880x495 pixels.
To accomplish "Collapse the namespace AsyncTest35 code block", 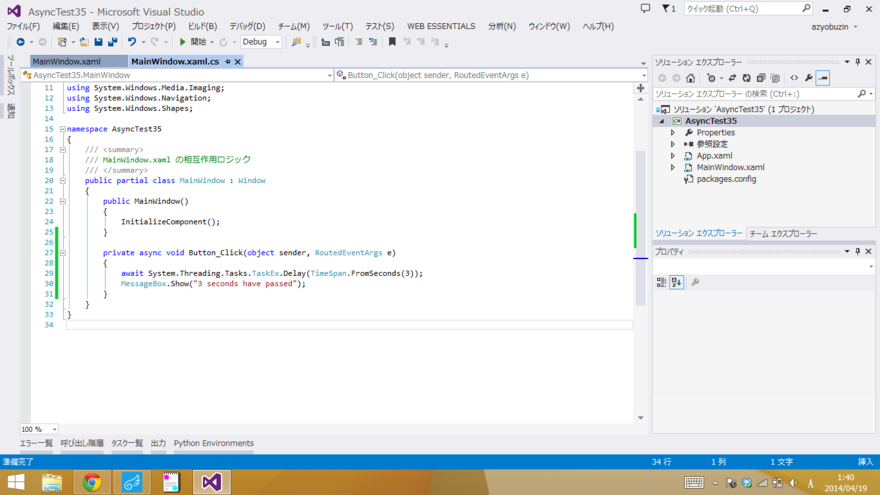I will 63,129.
